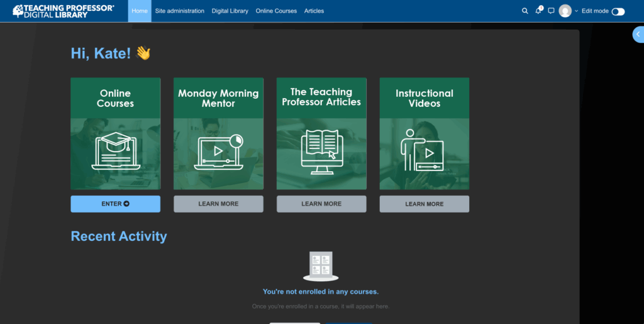This screenshot has height=324, width=644.
Task: Open the Digital Library menu item
Action: pos(230,11)
